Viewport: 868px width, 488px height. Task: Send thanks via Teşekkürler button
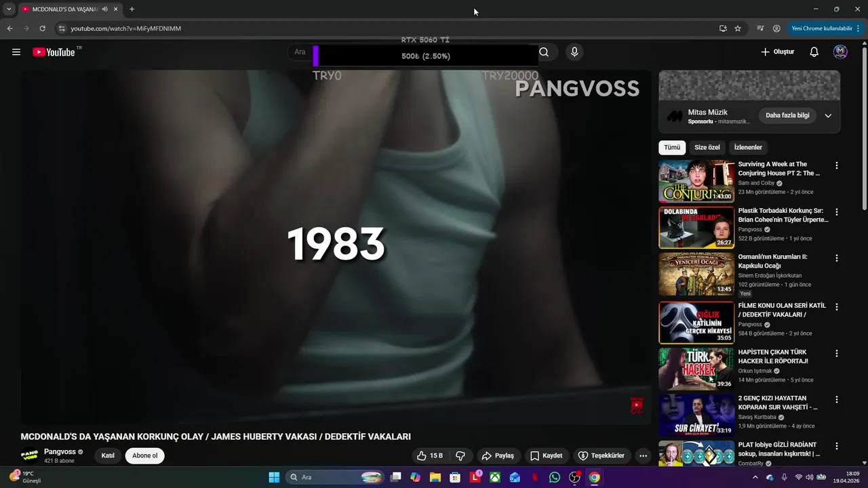601,455
